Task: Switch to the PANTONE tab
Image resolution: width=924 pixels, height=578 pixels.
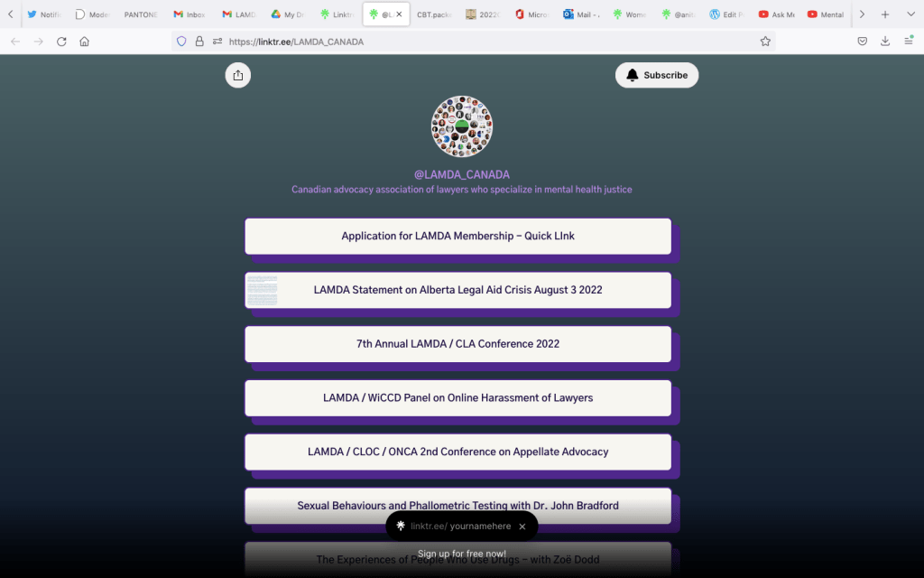Action: (x=140, y=14)
